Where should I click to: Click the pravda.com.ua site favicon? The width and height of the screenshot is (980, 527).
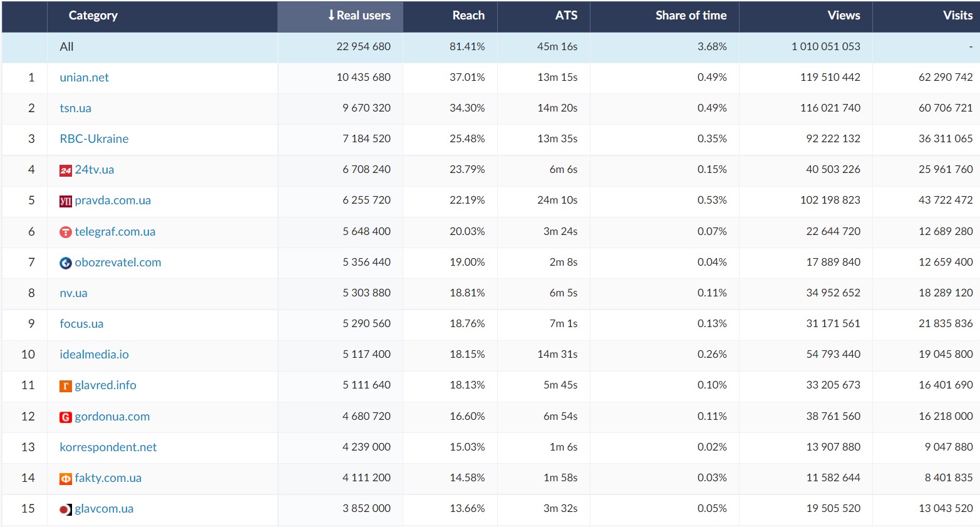pos(65,201)
